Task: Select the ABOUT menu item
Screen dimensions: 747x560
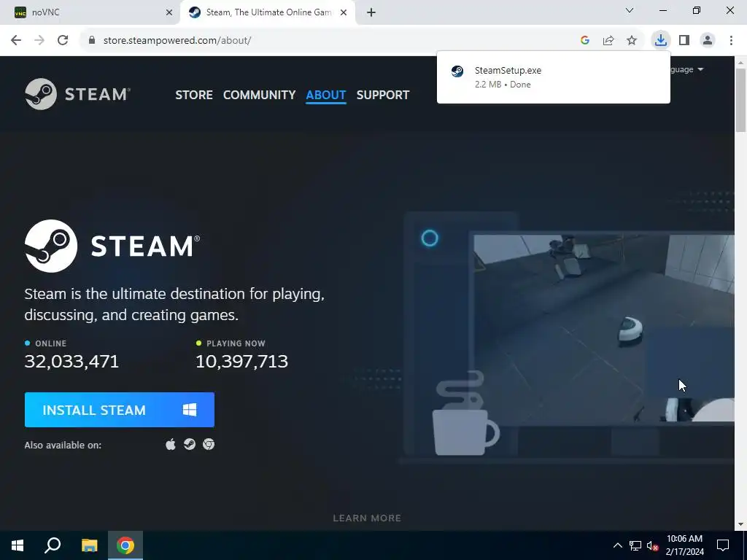Action: point(326,95)
